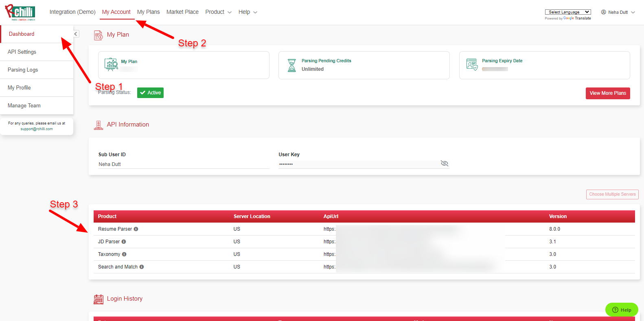Open the Select Language dropdown
Screen dimensions: 644x321
568,12
